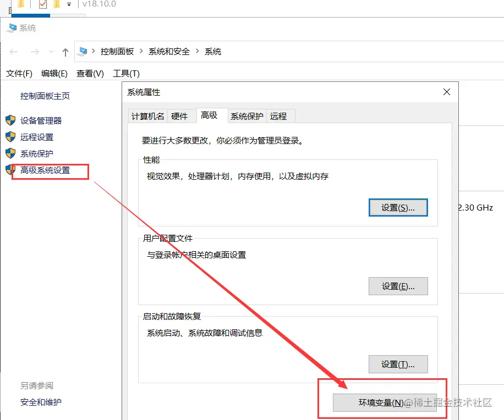Viewport: 504px width, 420px height.
Task: Open 安全和维护 link
Action: pos(41,402)
